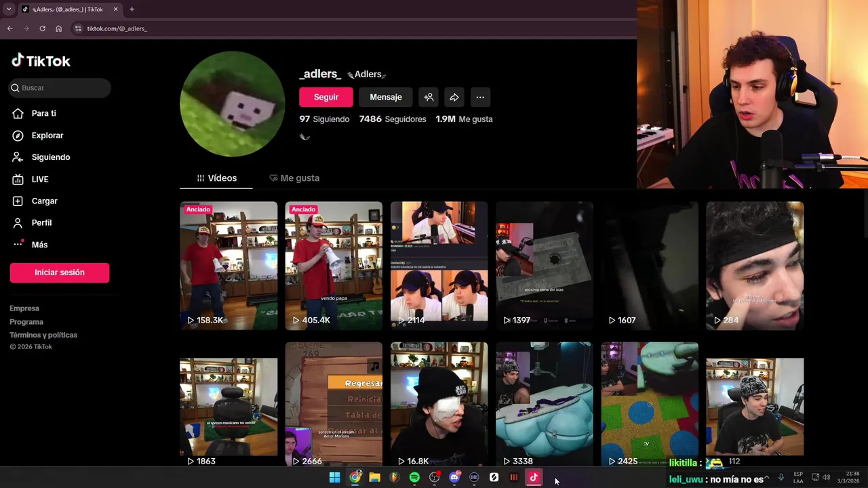
Task: Click the TikTok taskbar icon
Action: 534,477
